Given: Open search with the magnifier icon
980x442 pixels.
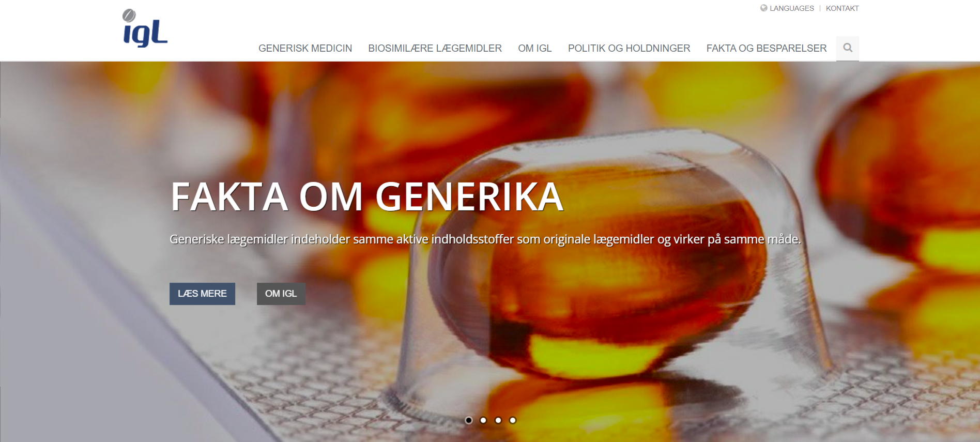Looking at the screenshot, I should click(848, 48).
